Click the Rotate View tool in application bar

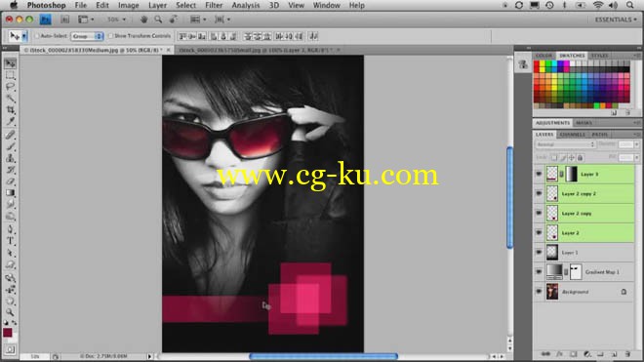coord(174,20)
